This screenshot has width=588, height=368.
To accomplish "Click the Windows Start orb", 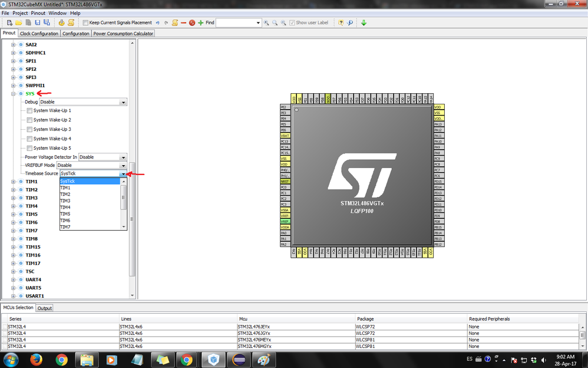I will 11,360.
